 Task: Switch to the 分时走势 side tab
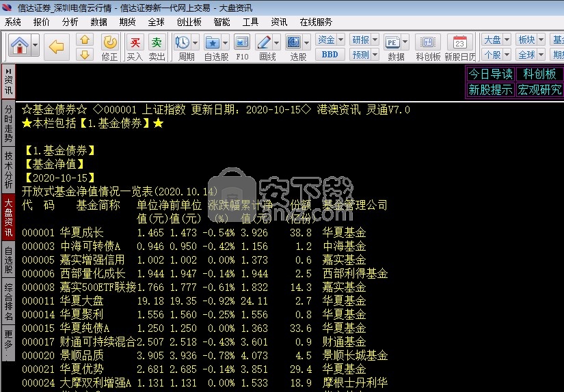click(x=9, y=124)
